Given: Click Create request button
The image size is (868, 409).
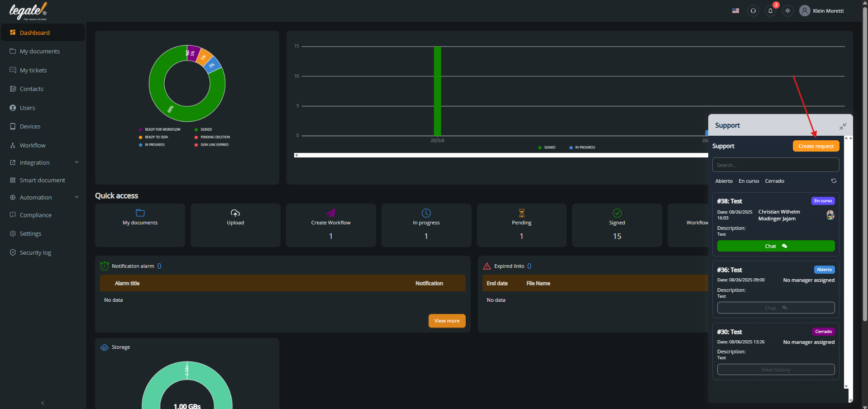Looking at the screenshot, I should 816,146.
